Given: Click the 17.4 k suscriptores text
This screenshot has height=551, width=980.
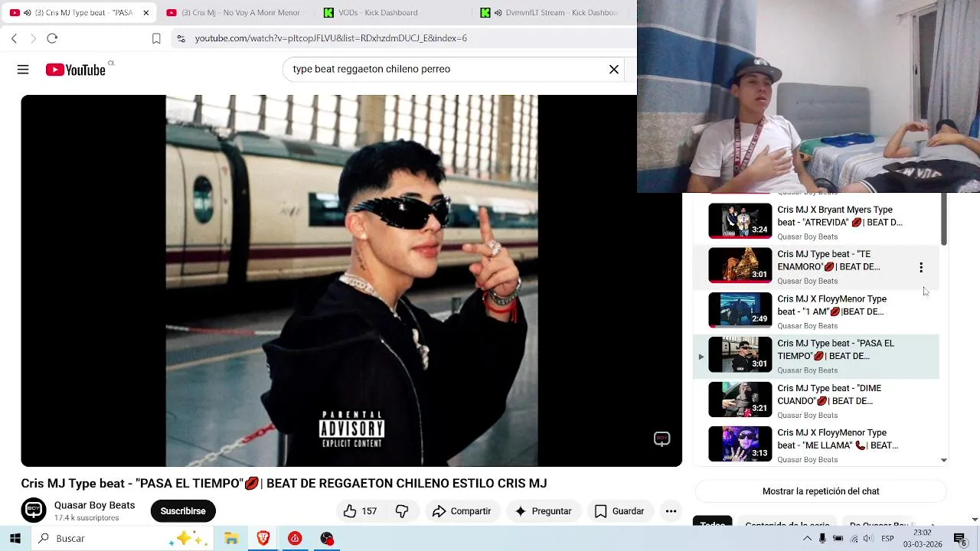Looking at the screenshot, I should pos(87,518).
